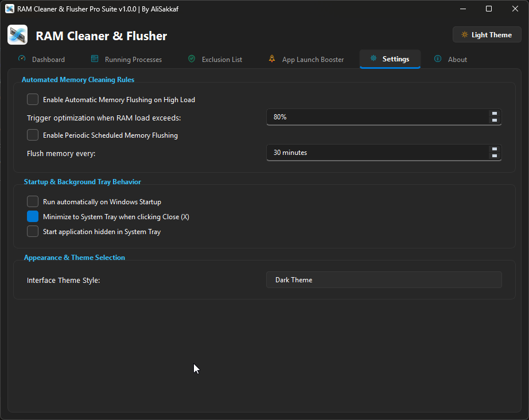This screenshot has width=529, height=420.
Task: Check Start application hidden in System Tray
Action: 33,231
